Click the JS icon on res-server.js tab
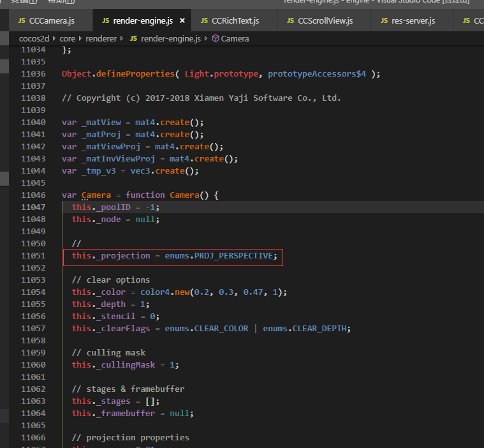Image resolution: width=484 pixels, height=448 pixels. pos(384,21)
